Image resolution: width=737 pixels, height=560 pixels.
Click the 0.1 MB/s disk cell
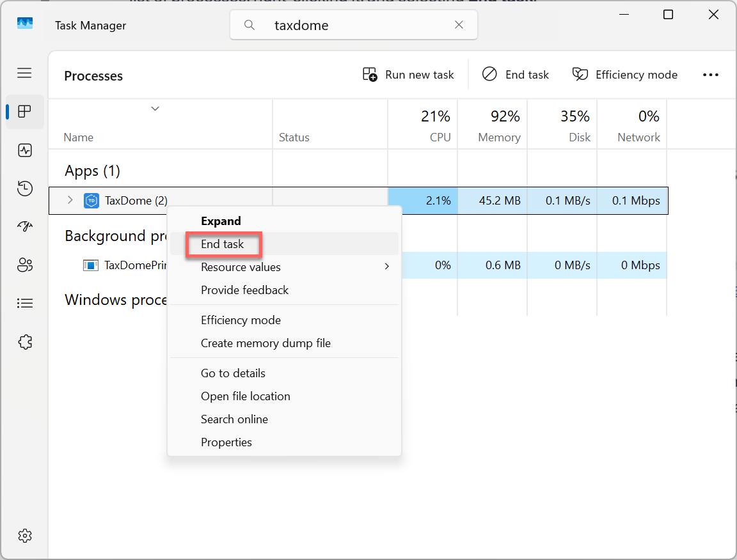(x=562, y=201)
